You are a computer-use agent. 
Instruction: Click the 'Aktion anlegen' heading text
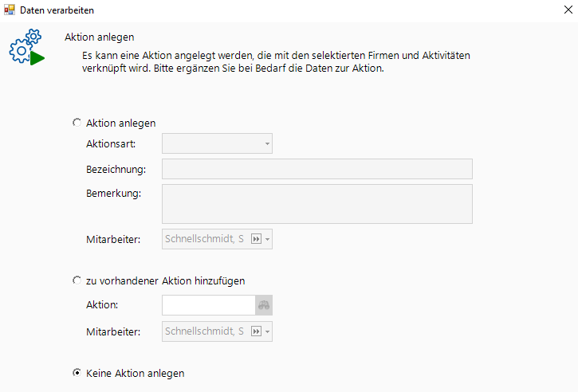(x=99, y=37)
